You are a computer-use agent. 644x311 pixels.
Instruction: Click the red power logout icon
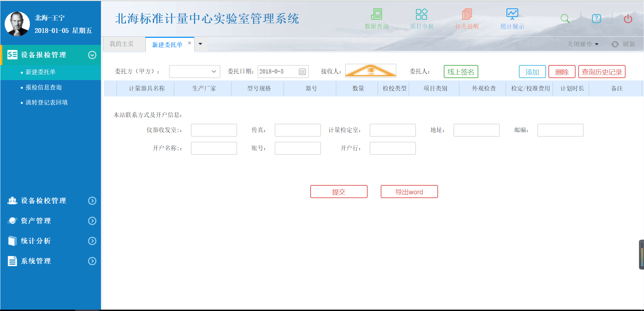pyautogui.click(x=628, y=18)
